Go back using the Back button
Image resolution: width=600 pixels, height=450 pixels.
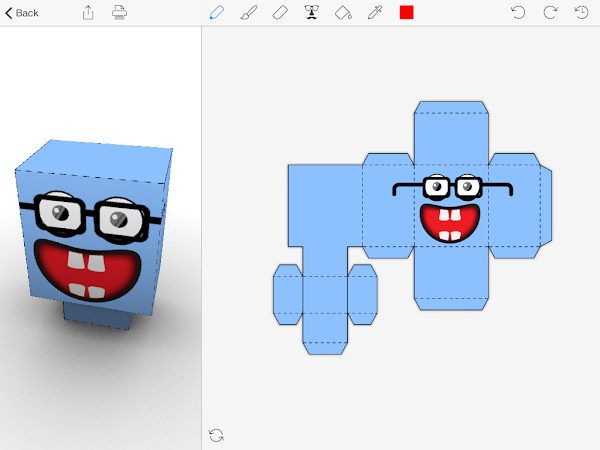click(22, 13)
